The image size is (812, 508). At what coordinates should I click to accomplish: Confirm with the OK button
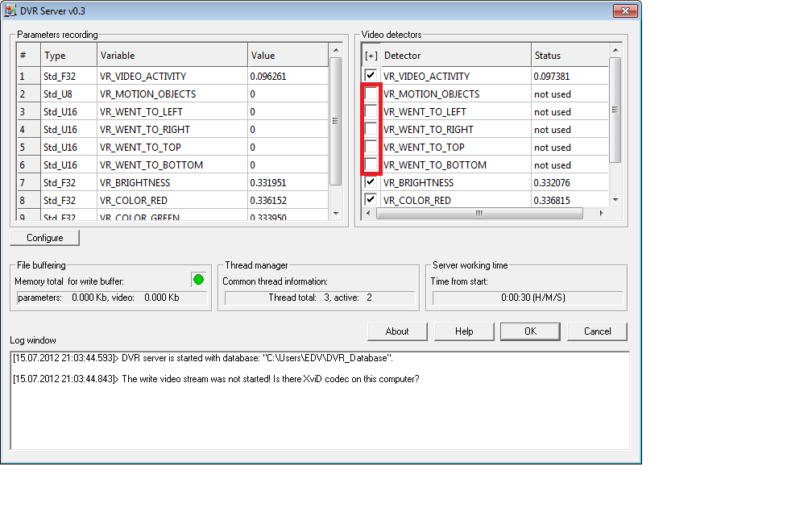click(530, 331)
